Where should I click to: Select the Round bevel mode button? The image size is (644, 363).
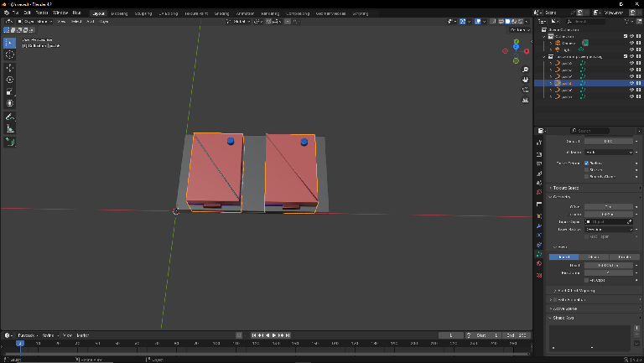click(563, 257)
